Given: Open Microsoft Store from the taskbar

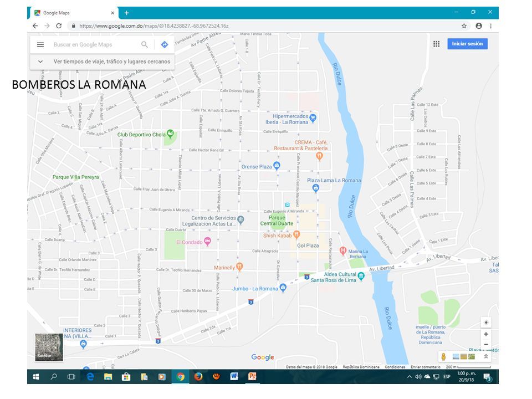Looking at the screenshot, I should (126, 377).
